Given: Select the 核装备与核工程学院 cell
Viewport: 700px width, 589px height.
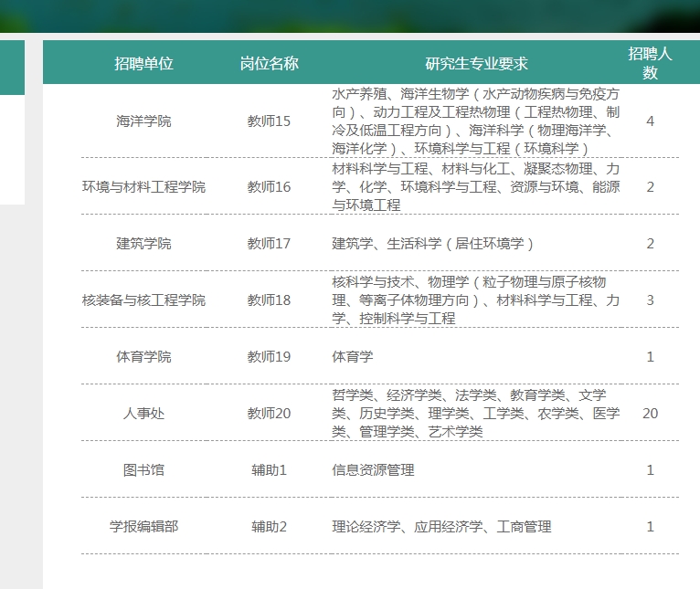Looking at the screenshot, I should [x=143, y=300].
